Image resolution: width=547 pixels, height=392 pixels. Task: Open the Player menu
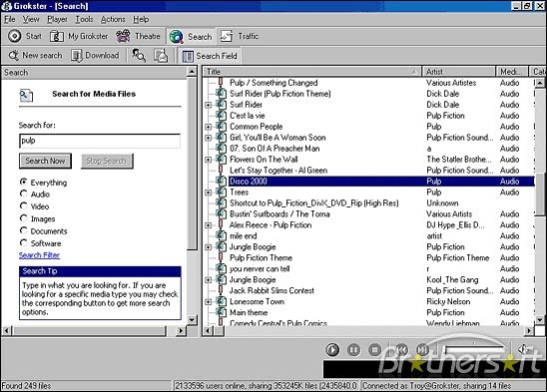pyautogui.click(x=57, y=20)
